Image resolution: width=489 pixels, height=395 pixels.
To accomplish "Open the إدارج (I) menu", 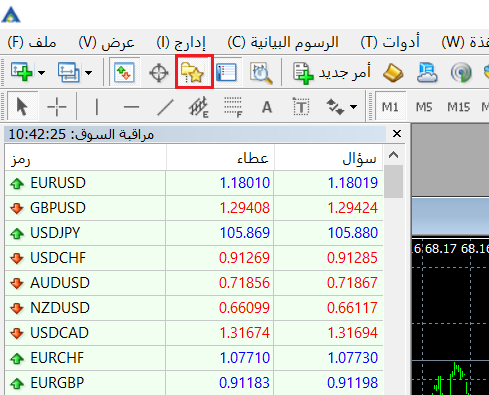I will (181, 43).
